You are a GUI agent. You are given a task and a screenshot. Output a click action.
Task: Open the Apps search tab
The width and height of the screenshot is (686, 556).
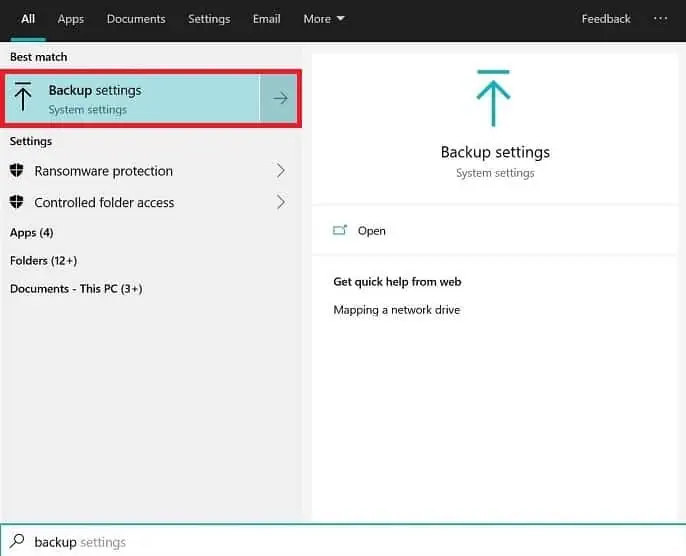(x=70, y=19)
